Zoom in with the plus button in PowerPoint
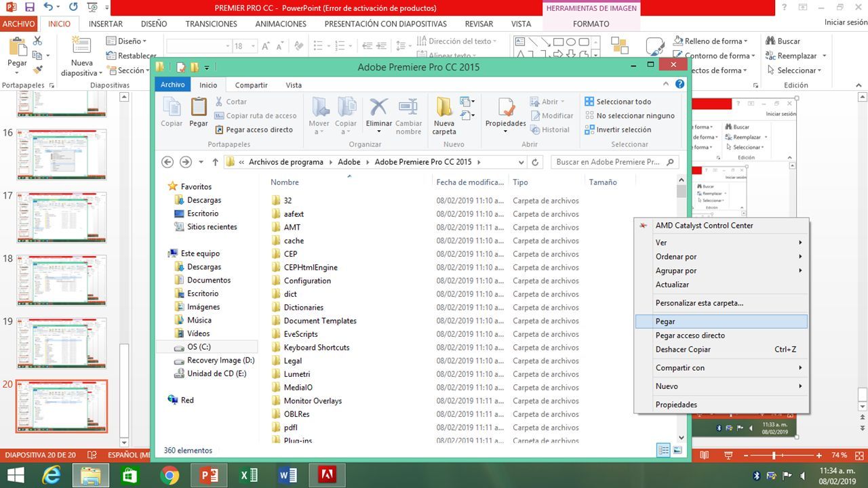 tap(819, 455)
